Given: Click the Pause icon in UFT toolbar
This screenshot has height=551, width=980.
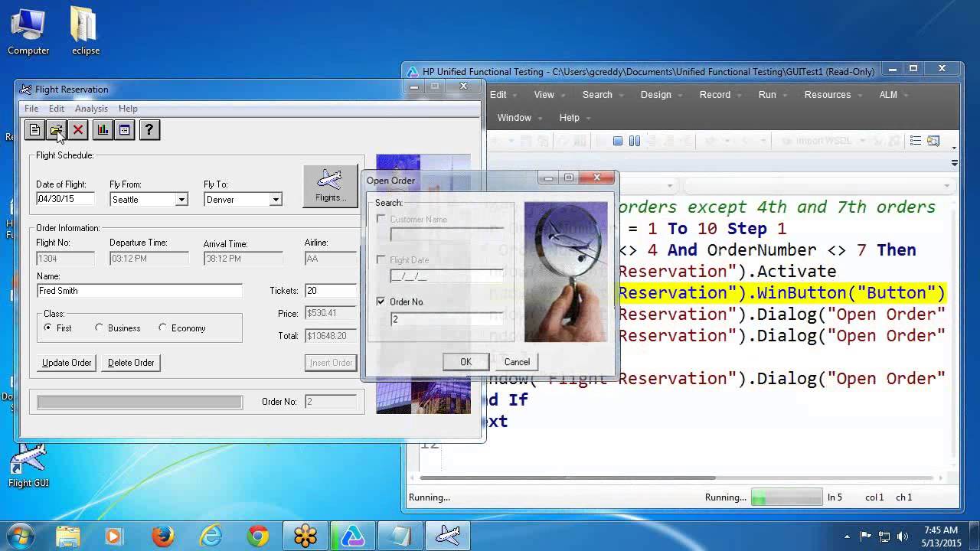Looking at the screenshot, I should click(x=635, y=141).
